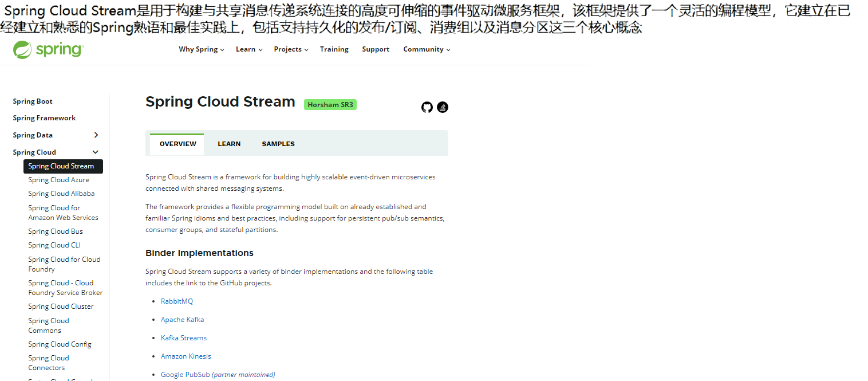Screen dimensions: 868x381
Task: Click the Binder Implementations heading
Action: point(199,253)
